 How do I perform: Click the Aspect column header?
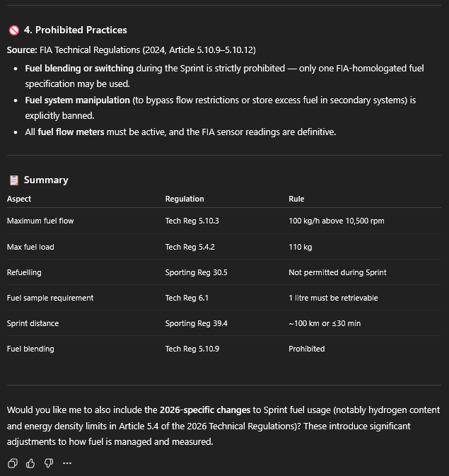[x=19, y=199]
